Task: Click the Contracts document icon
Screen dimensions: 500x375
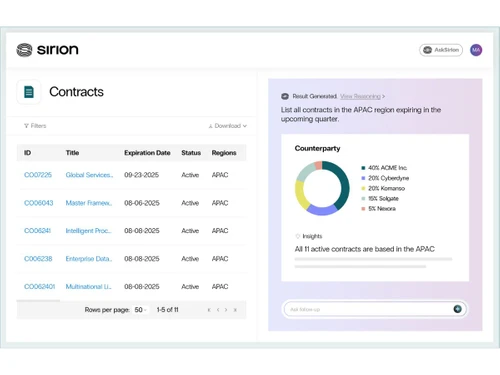Action: tap(29, 92)
